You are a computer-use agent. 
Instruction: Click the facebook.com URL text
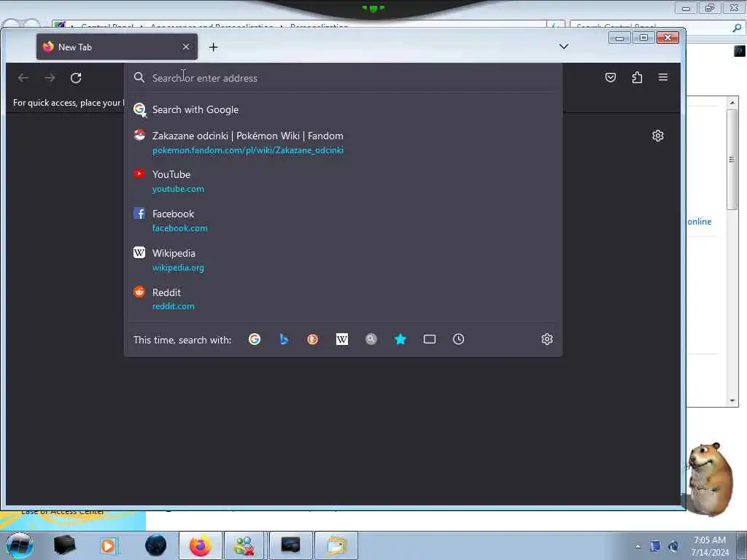(179, 228)
